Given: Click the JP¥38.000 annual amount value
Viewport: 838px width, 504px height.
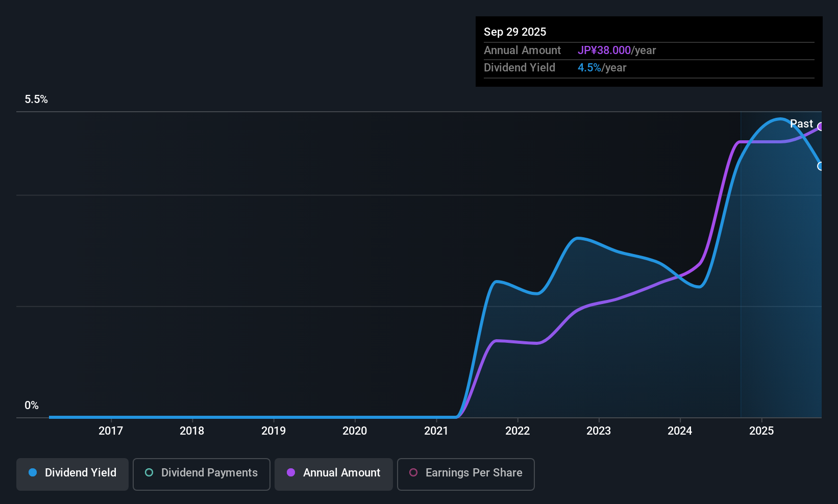Looking at the screenshot, I should [604, 51].
